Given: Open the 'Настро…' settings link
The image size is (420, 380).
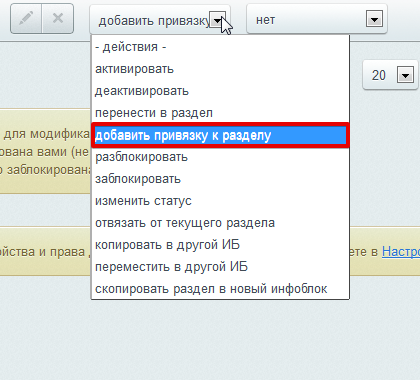Looking at the screenshot, I should (401, 252).
